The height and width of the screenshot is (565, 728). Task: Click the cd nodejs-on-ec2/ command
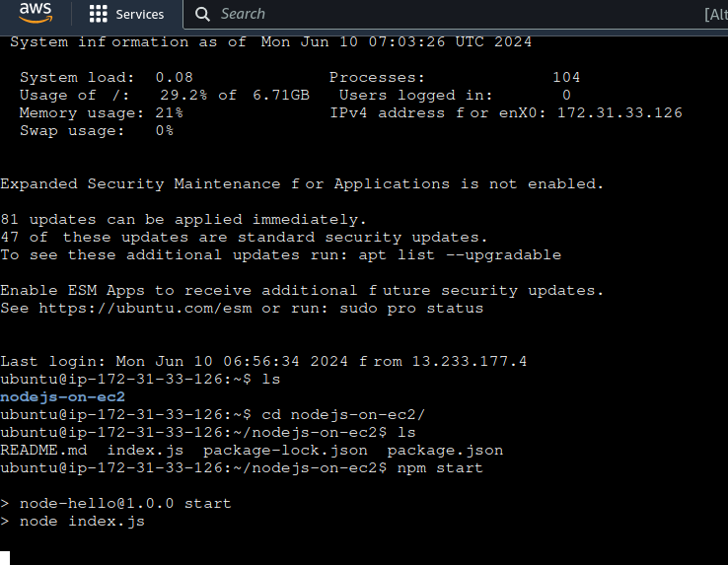343,414
